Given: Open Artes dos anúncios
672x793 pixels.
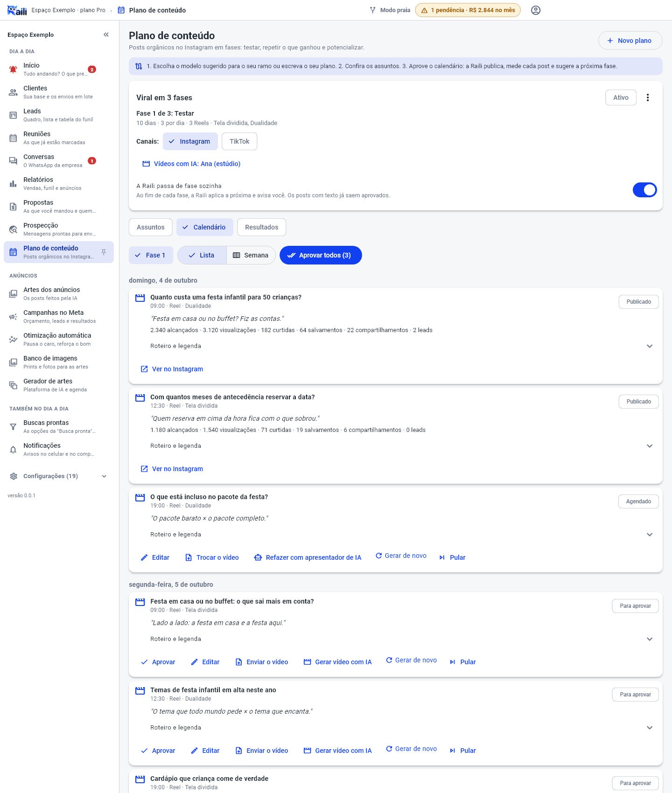Looking at the screenshot, I should [x=59, y=293].
